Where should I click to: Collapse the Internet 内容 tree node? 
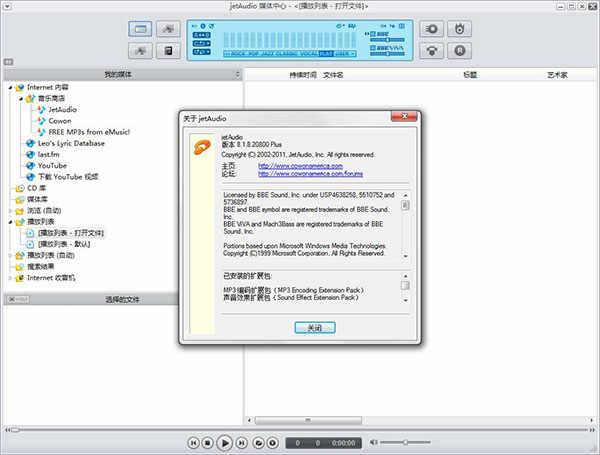coord(10,88)
